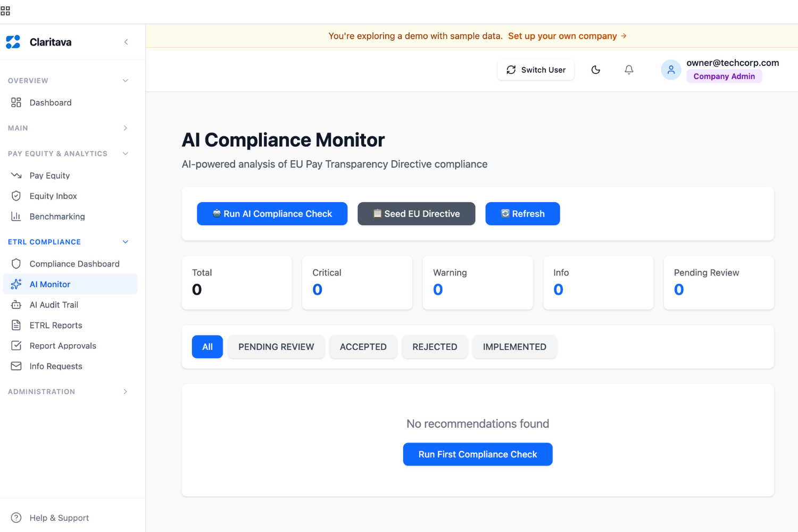
Task: Select the Rejected filter tab
Action: [x=435, y=347]
